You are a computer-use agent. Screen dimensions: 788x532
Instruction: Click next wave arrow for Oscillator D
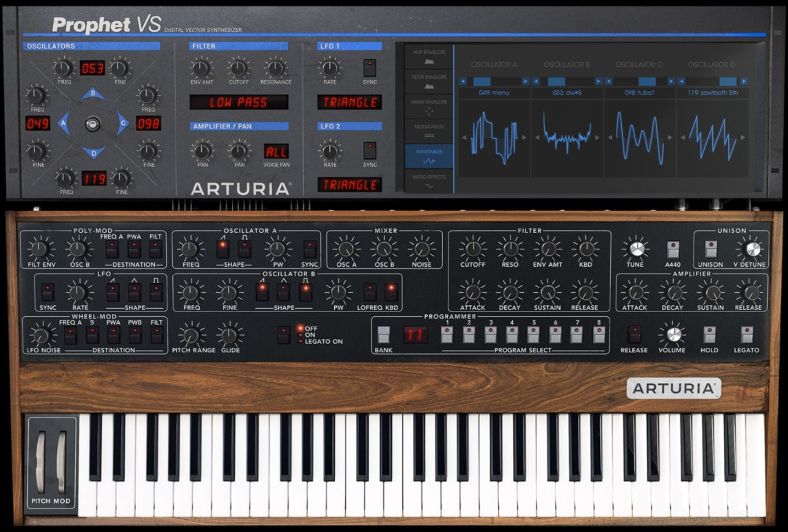(x=744, y=81)
